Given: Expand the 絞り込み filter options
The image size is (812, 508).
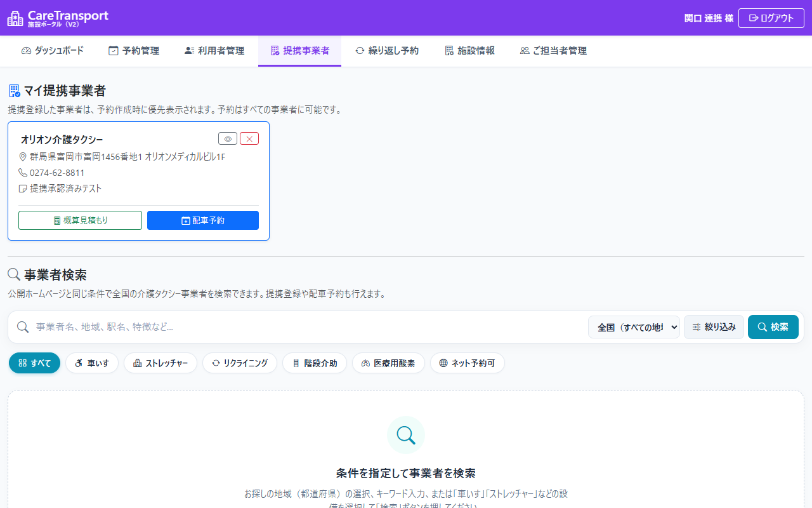Looking at the screenshot, I should [714, 327].
